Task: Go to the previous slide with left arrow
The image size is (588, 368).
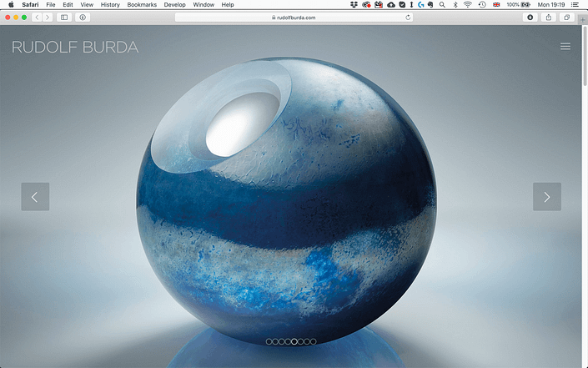Action: point(35,197)
